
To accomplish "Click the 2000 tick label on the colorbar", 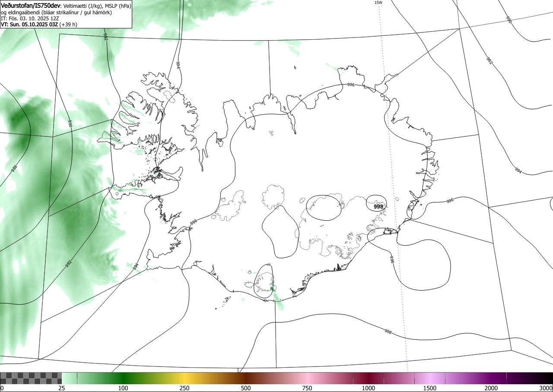I will [x=491, y=388].
